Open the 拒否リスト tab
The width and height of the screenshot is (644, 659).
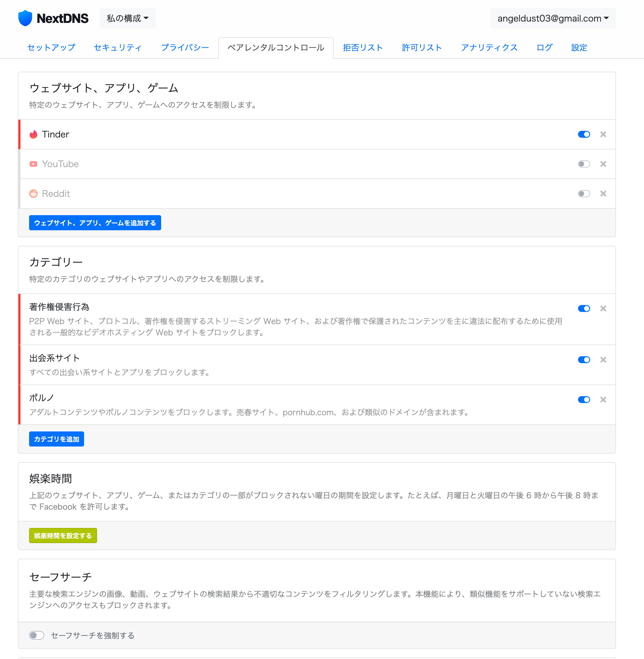tap(363, 48)
